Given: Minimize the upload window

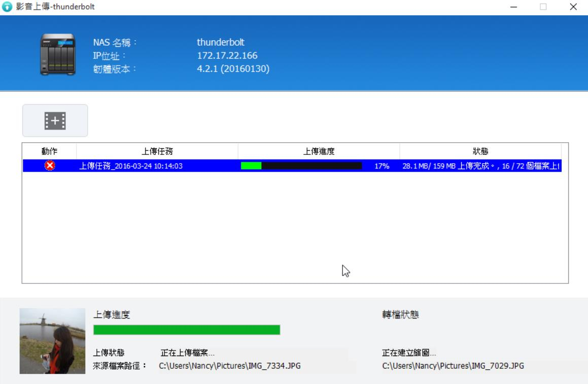Looking at the screenshot, I should tap(514, 7).
